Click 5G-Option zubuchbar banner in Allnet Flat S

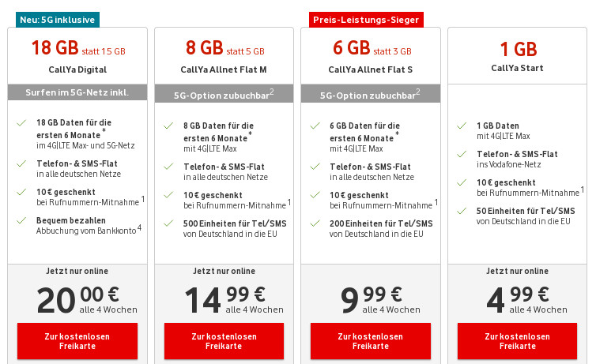pyautogui.click(x=371, y=94)
